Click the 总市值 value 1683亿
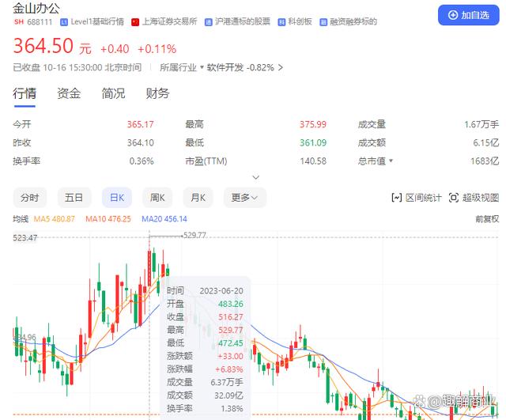The height and width of the screenshot is (420, 506). (x=485, y=161)
